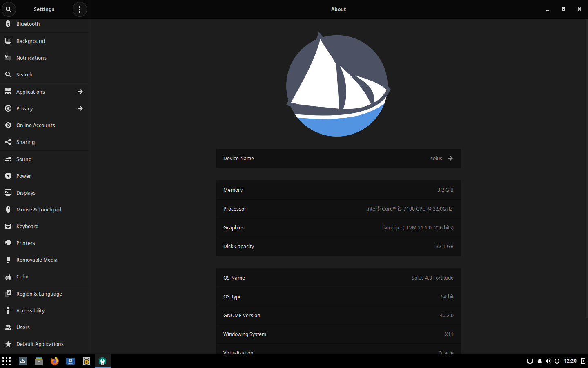Go to the Sound panel

[44, 159]
